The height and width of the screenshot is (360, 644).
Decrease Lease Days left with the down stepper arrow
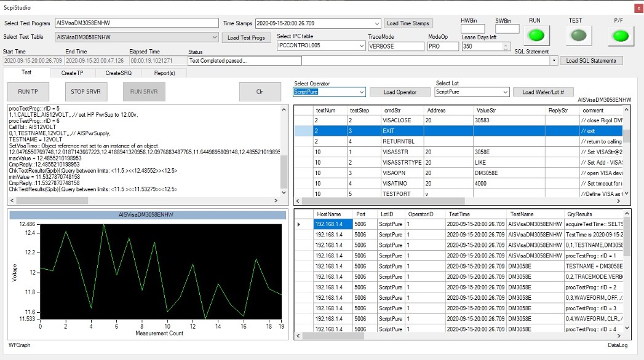506,49
